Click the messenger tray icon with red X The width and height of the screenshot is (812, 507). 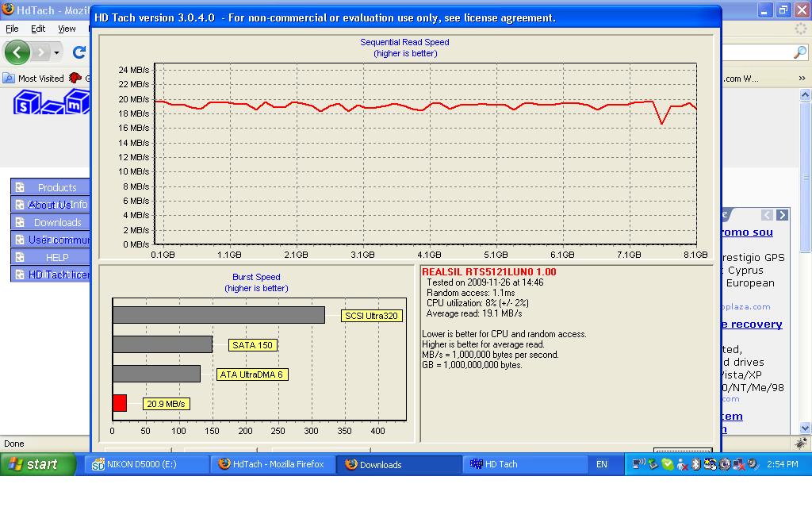click(682, 464)
